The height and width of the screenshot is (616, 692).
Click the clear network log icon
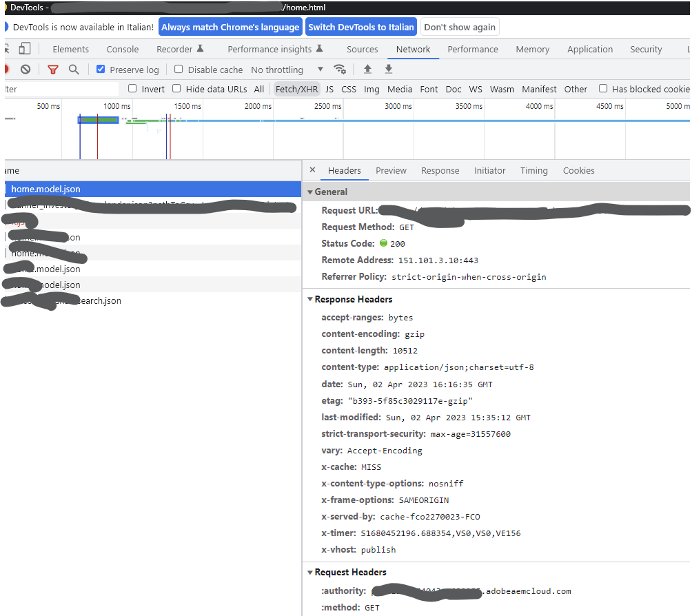pos(26,69)
